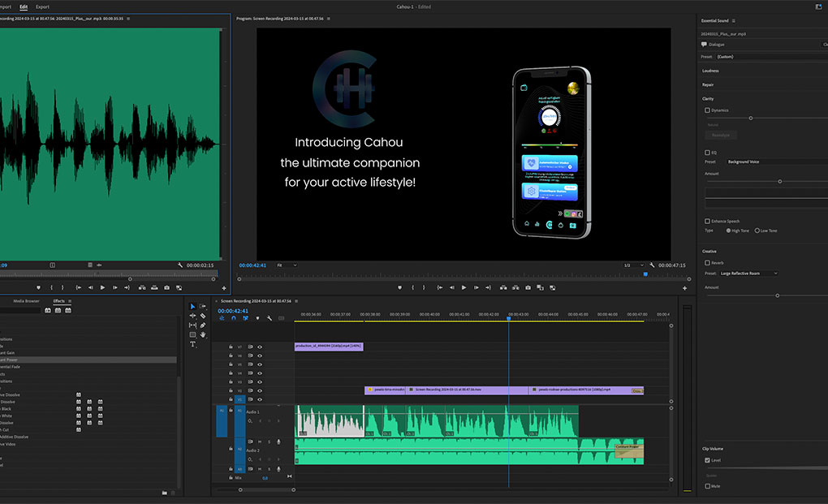Select the Hand tool

(203, 334)
